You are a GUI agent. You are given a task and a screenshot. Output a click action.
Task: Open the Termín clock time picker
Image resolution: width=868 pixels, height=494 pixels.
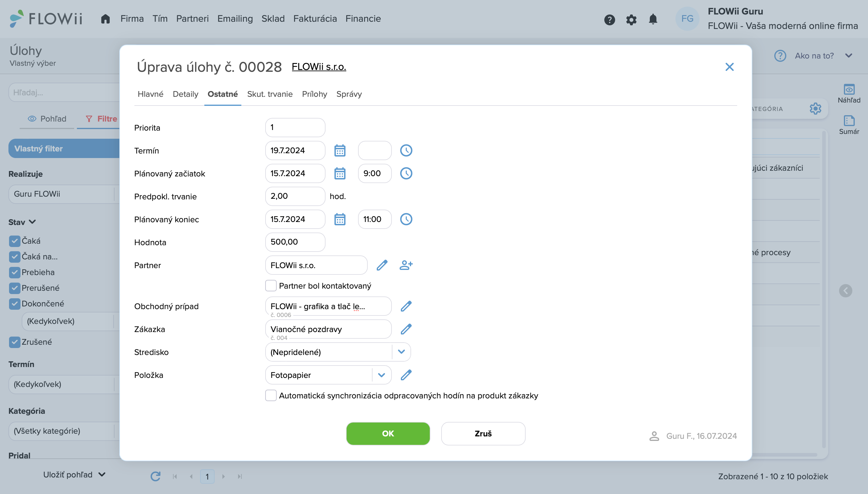pos(406,150)
